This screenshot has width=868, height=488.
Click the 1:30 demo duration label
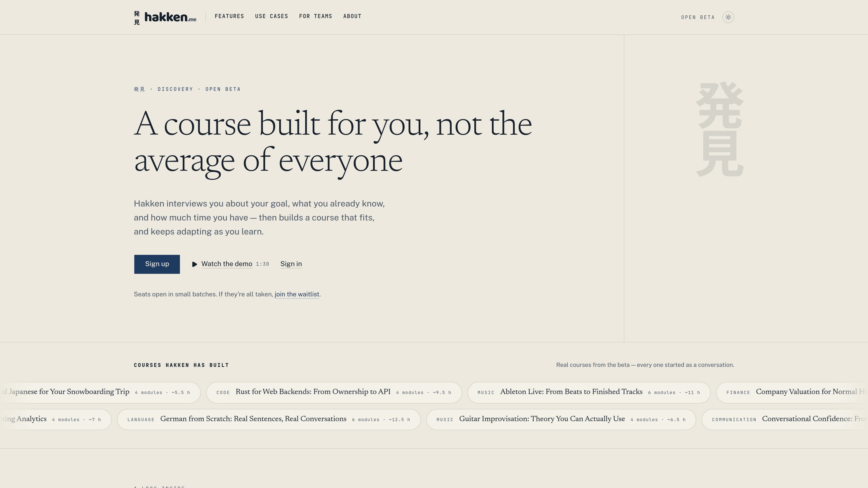(262, 264)
